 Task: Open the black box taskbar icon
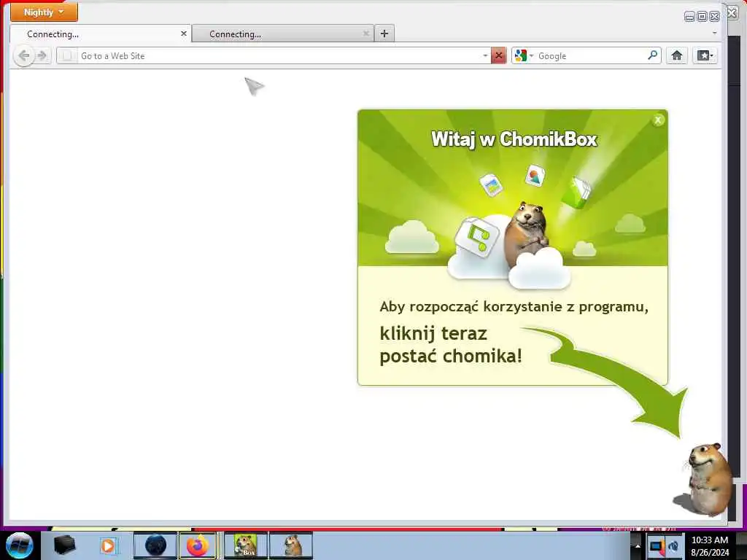click(x=64, y=545)
